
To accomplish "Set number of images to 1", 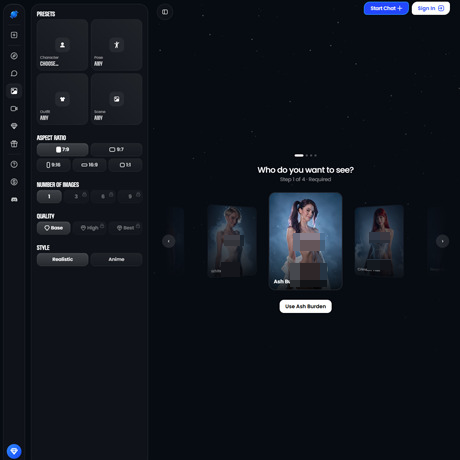I will 49,197.
